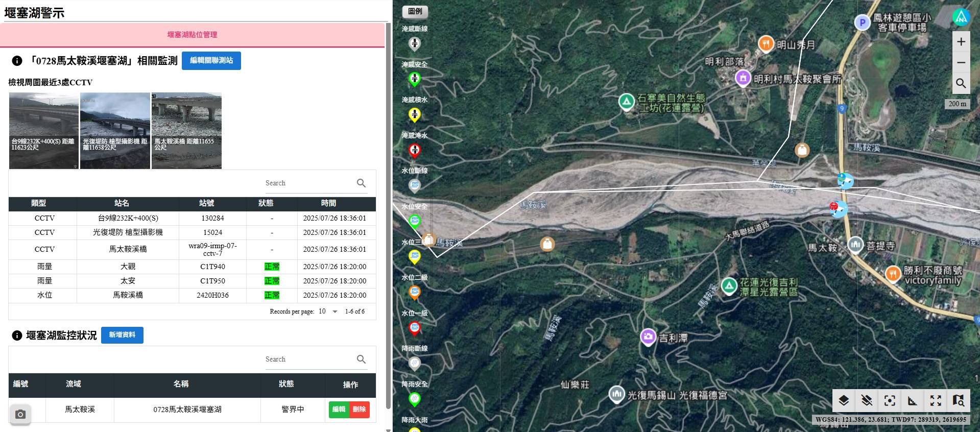Click the camera screenshot icon
This screenshot has width=980, height=432.
click(x=20, y=414)
